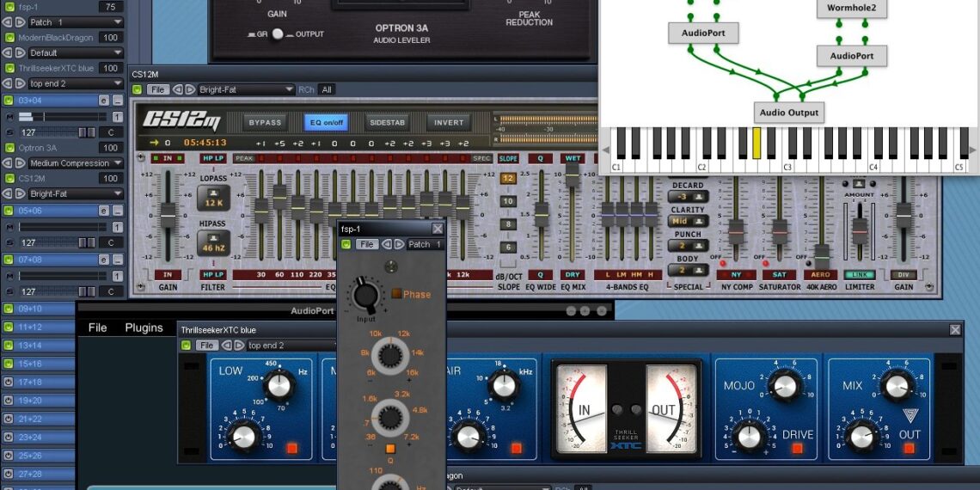Open the Medium Compression preset dropdown

coord(77,163)
